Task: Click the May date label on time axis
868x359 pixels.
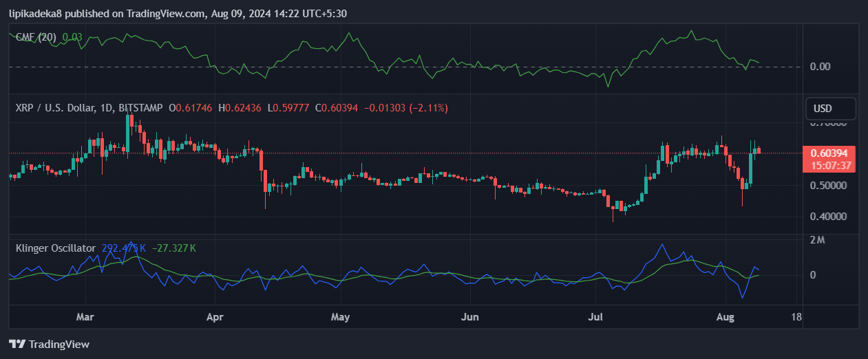Action: [x=340, y=318]
